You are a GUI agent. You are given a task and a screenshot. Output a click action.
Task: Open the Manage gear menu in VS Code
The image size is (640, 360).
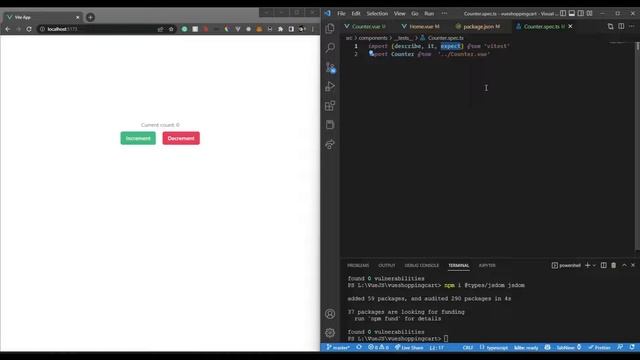[x=330, y=333]
